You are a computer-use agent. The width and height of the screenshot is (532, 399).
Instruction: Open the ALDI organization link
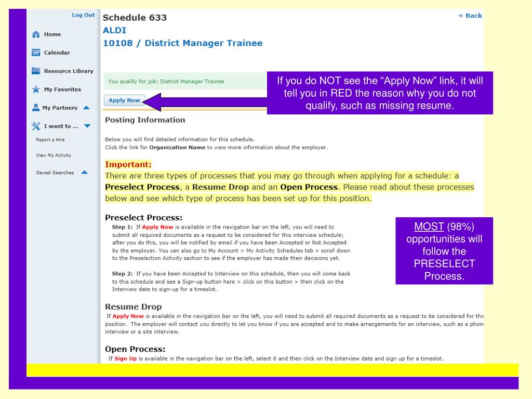[114, 30]
